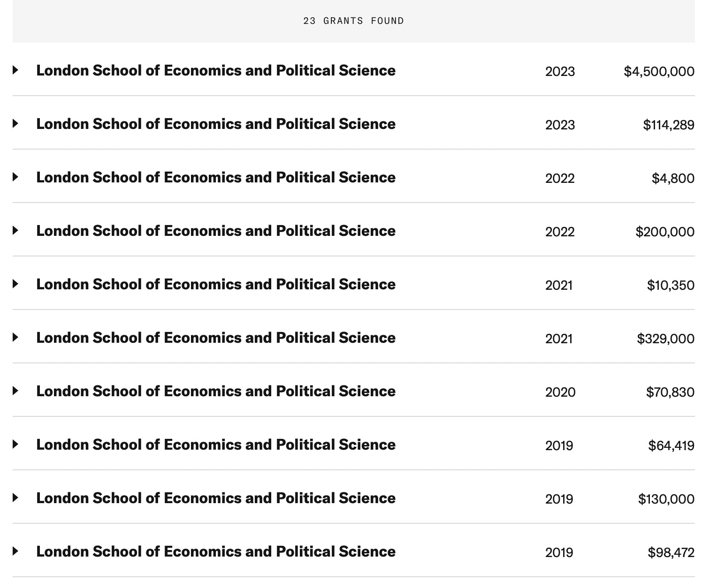The image size is (717, 588).
Task: Click the 23 Grants Found header
Action: point(353,21)
